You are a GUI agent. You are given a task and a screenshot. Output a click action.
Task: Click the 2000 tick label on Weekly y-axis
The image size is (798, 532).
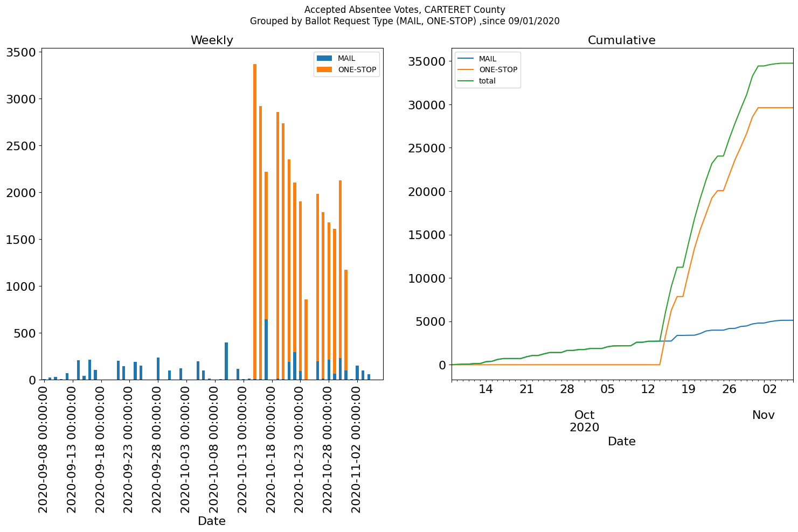[x=21, y=193]
